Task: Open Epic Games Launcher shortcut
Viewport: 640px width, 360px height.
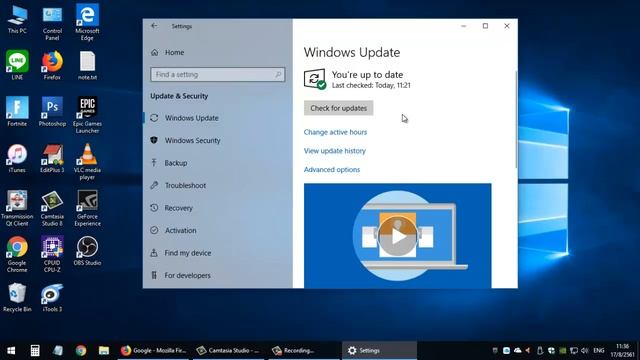Action: pos(87,115)
